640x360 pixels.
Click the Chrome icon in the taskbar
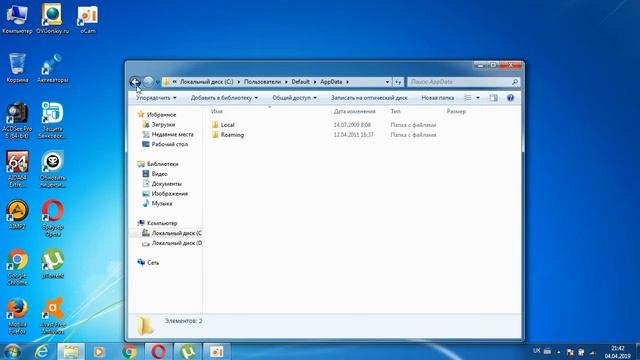tap(129, 351)
